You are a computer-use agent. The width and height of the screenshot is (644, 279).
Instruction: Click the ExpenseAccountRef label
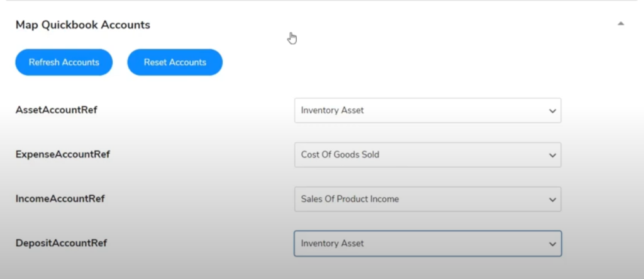(x=63, y=154)
